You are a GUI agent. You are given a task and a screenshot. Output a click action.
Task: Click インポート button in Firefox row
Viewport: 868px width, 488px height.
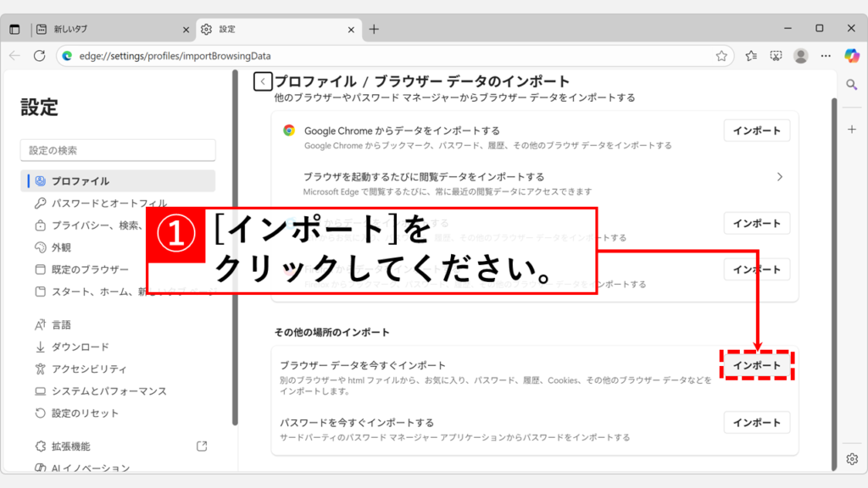(x=757, y=269)
